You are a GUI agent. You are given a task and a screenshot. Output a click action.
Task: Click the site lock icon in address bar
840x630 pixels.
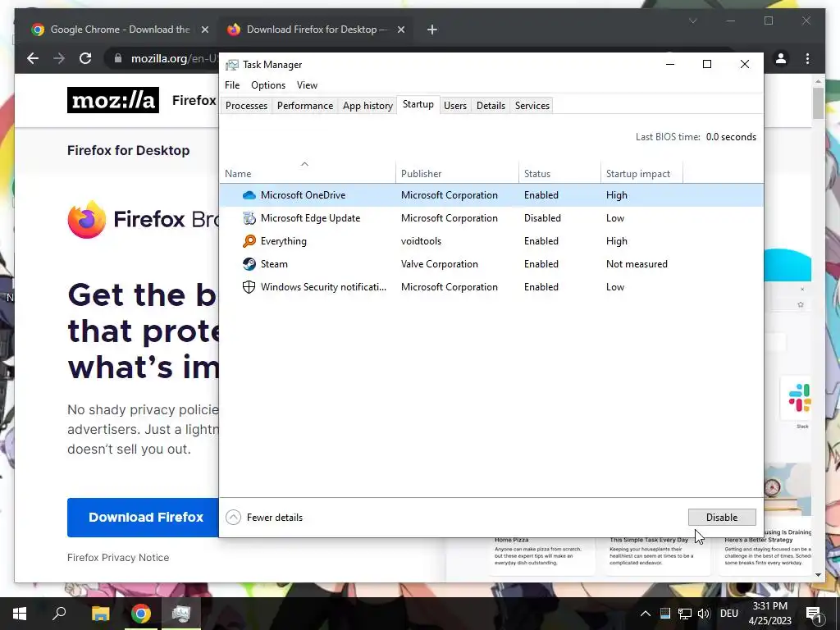[x=118, y=58]
